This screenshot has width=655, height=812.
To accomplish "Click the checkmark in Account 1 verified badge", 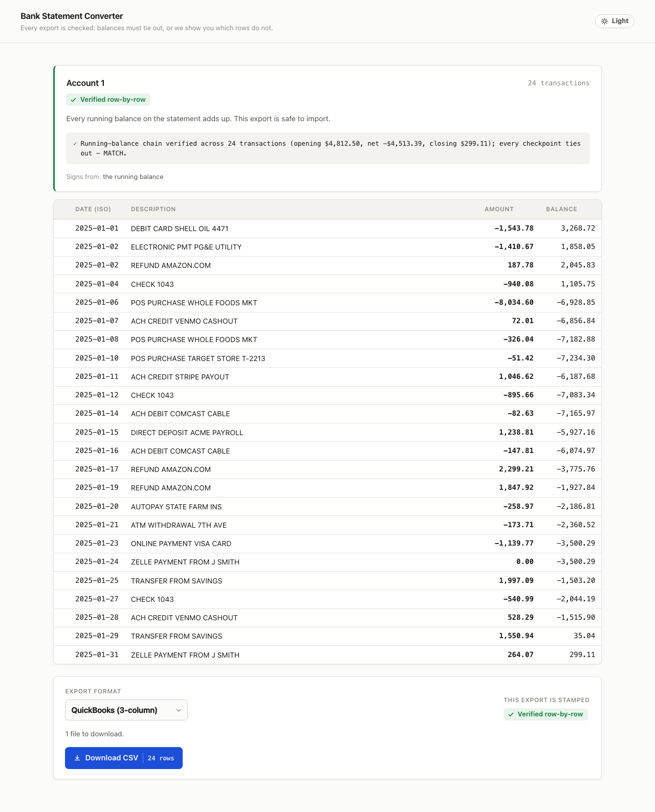I will [74, 100].
